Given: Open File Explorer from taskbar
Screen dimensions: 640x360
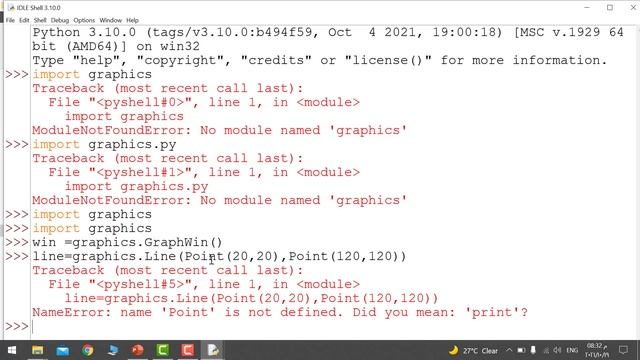Looking at the screenshot, I should click(x=38, y=350).
